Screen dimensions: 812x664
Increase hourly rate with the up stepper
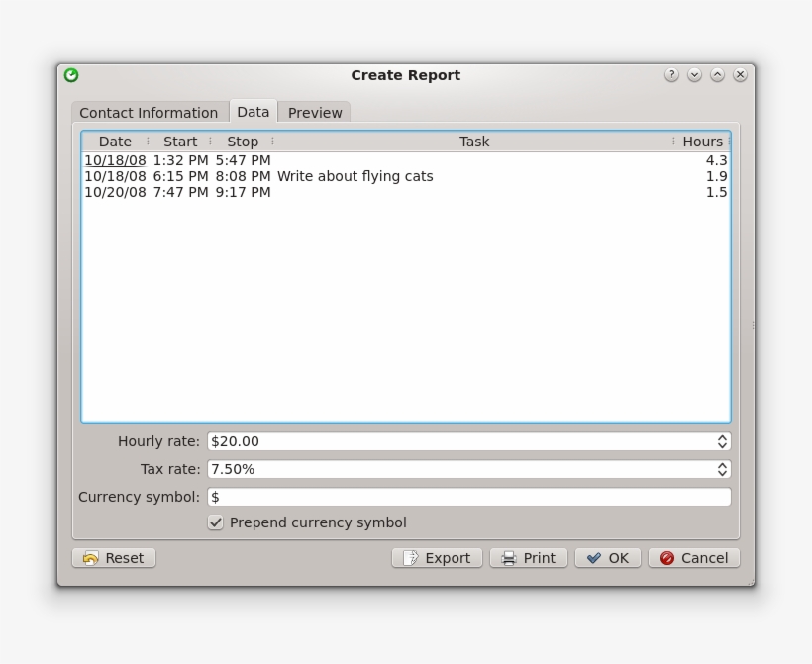coord(723,437)
